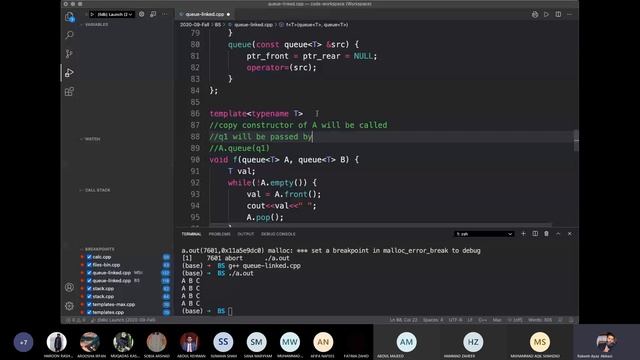Switch to the PROBLEMS panel tab
Image resolution: width=640 pixels, height=360 pixels.
tap(220, 234)
